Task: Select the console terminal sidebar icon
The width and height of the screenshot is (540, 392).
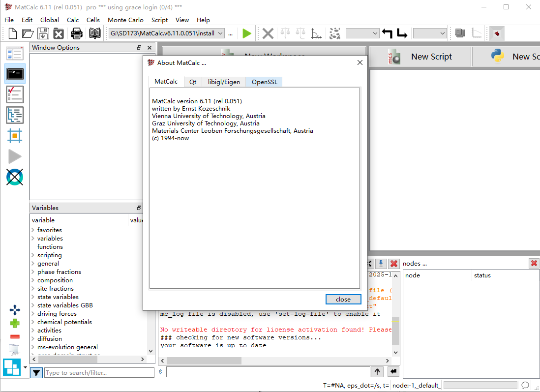Action: [15, 74]
